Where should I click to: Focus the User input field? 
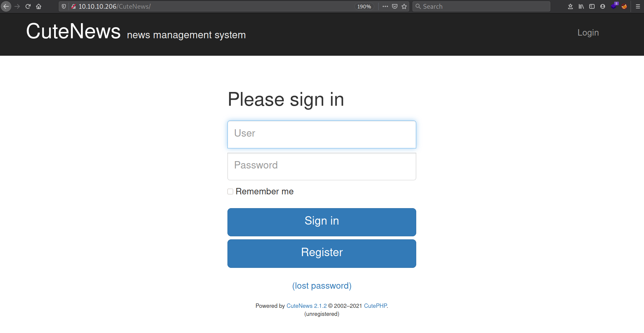click(321, 134)
